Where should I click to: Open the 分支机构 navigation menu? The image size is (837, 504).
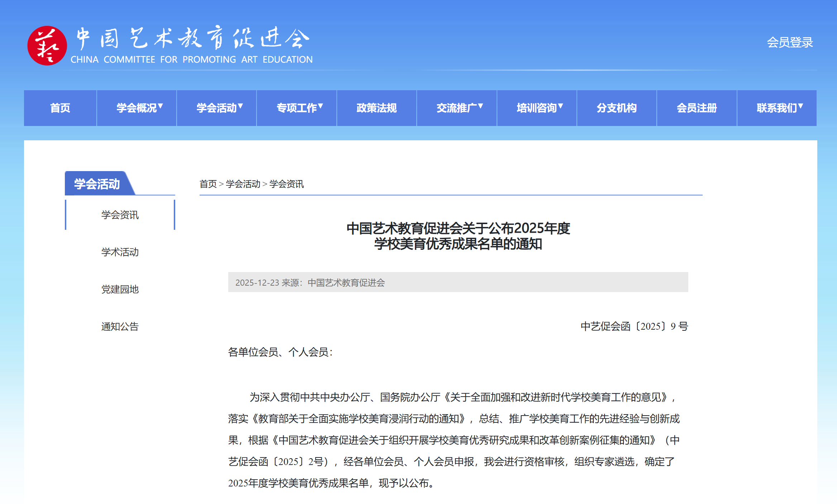click(617, 108)
